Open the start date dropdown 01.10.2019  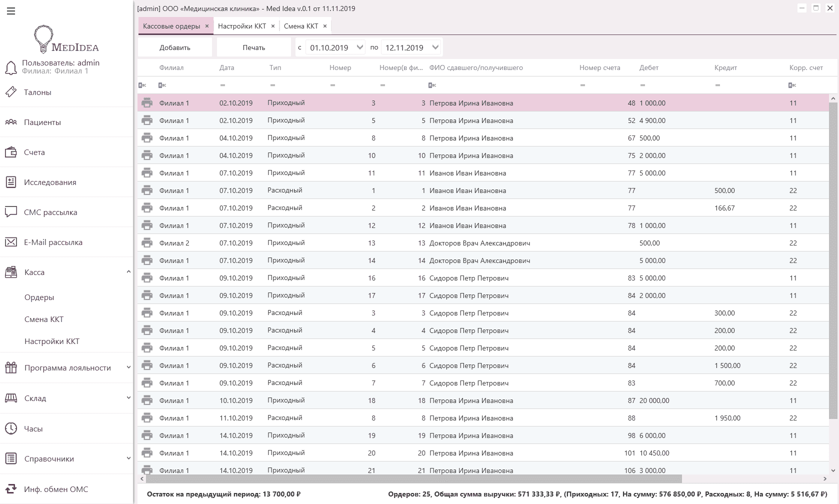[x=360, y=47]
